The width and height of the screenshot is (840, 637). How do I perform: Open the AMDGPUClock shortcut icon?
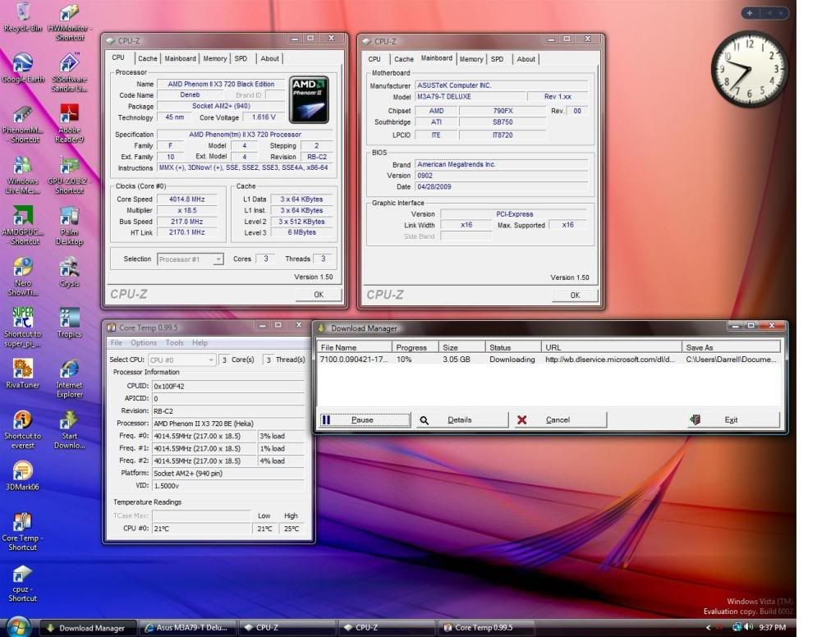point(22,226)
